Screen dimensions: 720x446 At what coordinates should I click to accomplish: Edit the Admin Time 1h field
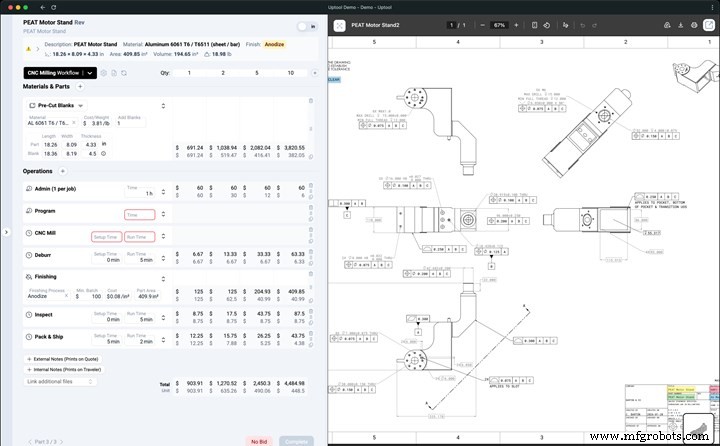click(140, 193)
